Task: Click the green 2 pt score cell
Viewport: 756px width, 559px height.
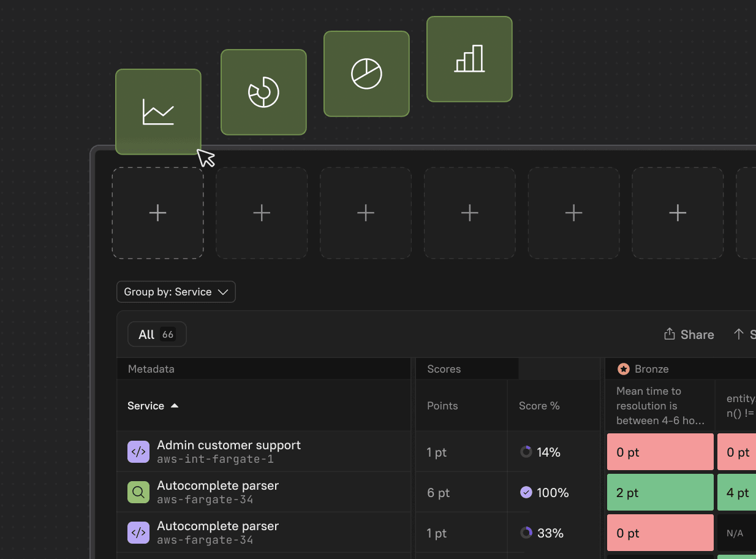Action: coord(660,492)
